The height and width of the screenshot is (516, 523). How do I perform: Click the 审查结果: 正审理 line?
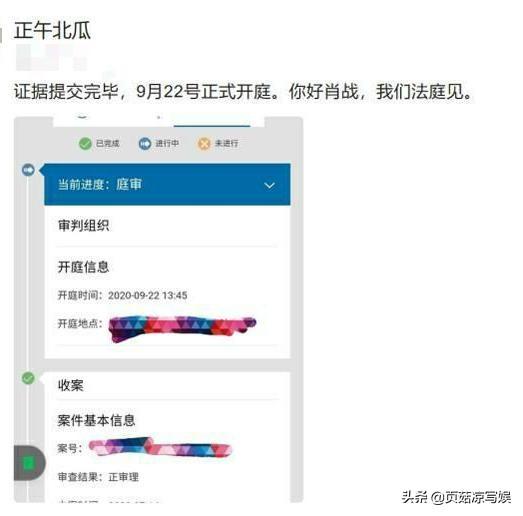point(98,477)
